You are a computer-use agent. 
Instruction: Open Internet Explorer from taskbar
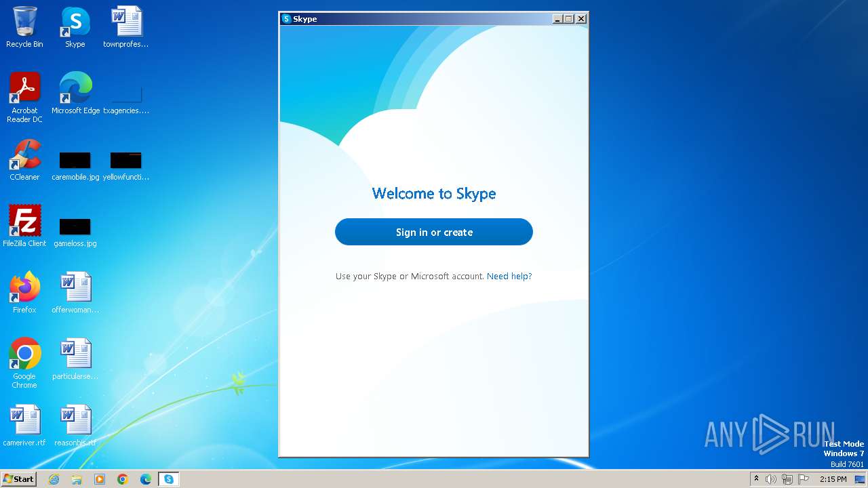(x=54, y=479)
